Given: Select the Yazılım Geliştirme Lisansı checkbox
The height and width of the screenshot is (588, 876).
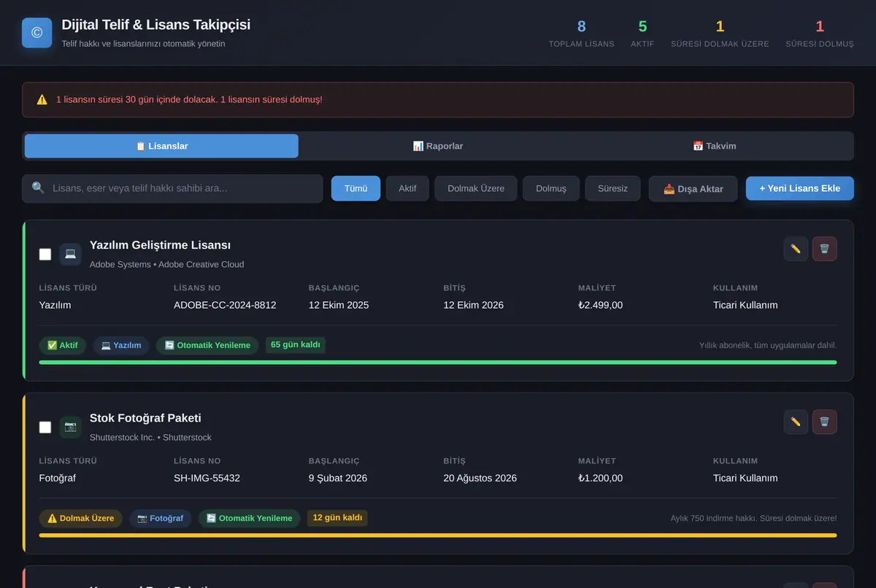Looking at the screenshot, I should pos(45,254).
